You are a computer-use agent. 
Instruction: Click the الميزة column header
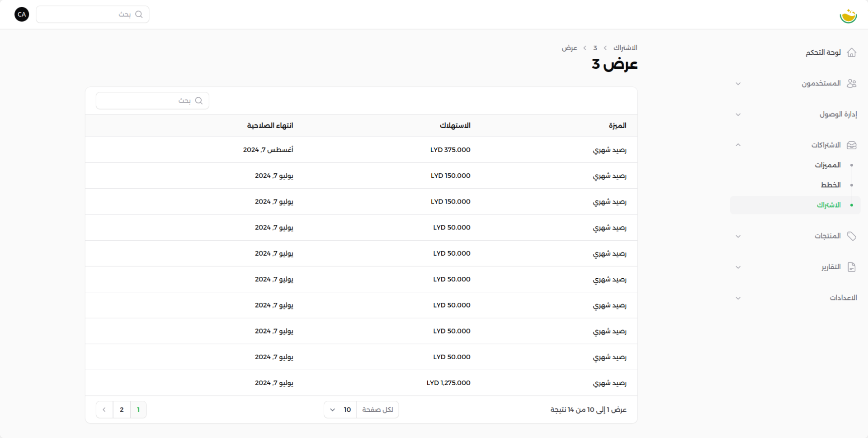click(x=617, y=126)
